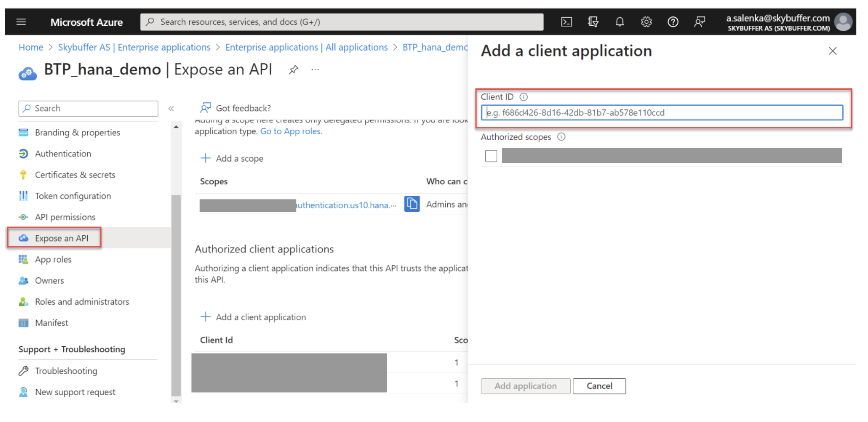Click the Client Id column header
The width and height of the screenshot is (868, 422).
216,340
